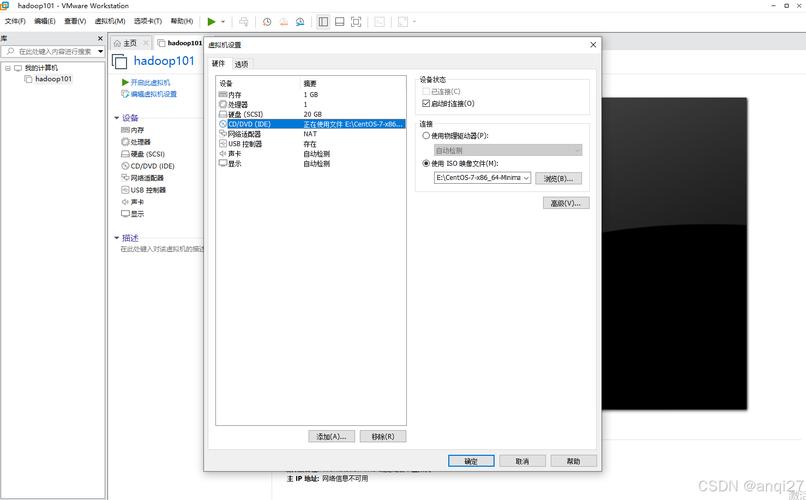Open the 虚拟机(M) menu

coord(110,21)
